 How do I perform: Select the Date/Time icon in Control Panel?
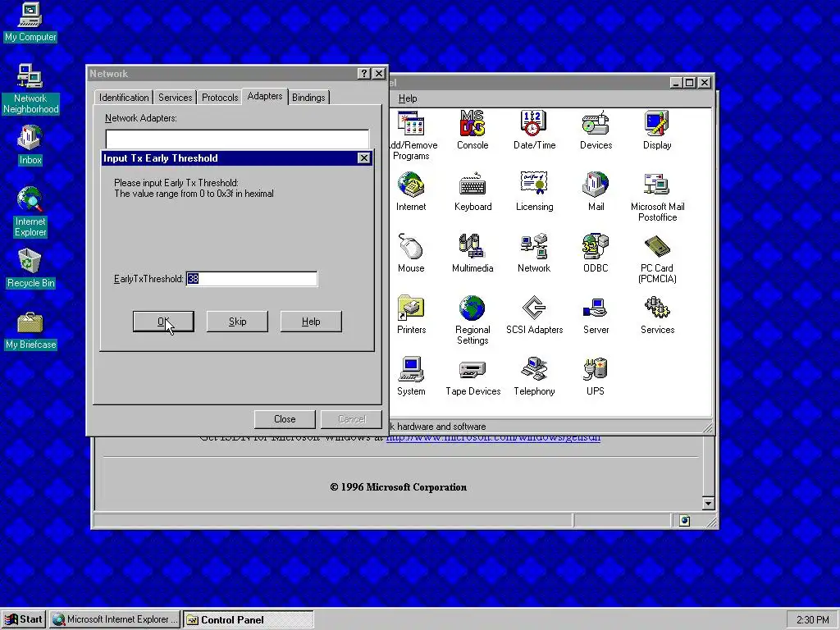(x=534, y=130)
